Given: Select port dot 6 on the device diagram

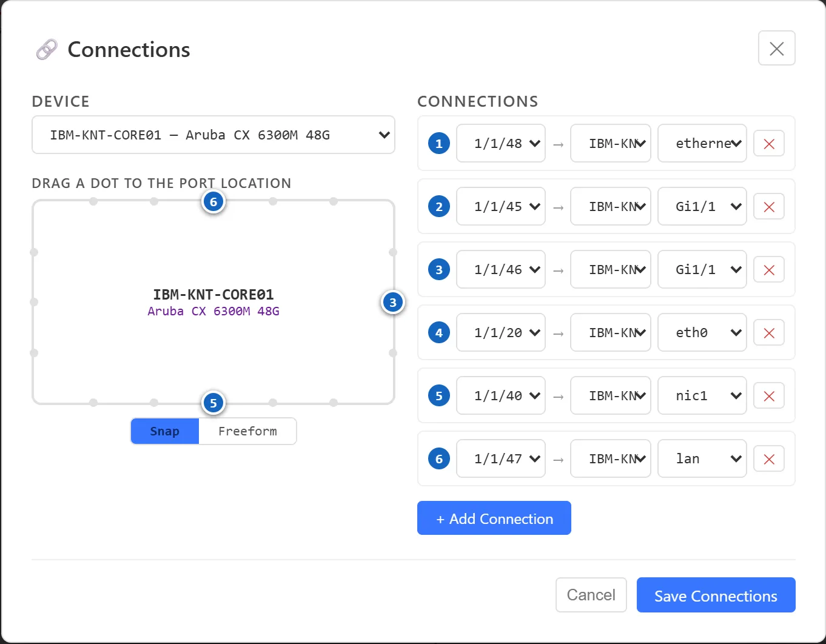Looking at the screenshot, I should pos(213,202).
